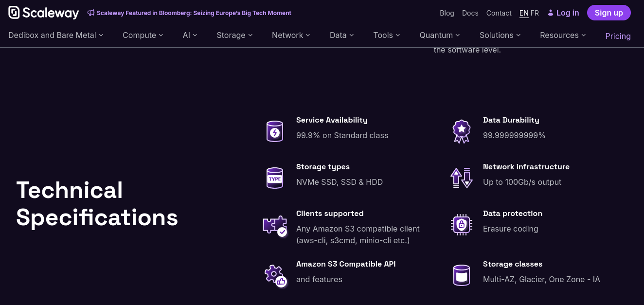644x305 pixels.
Task: Click the Clients supported title
Action: (330, 214)
